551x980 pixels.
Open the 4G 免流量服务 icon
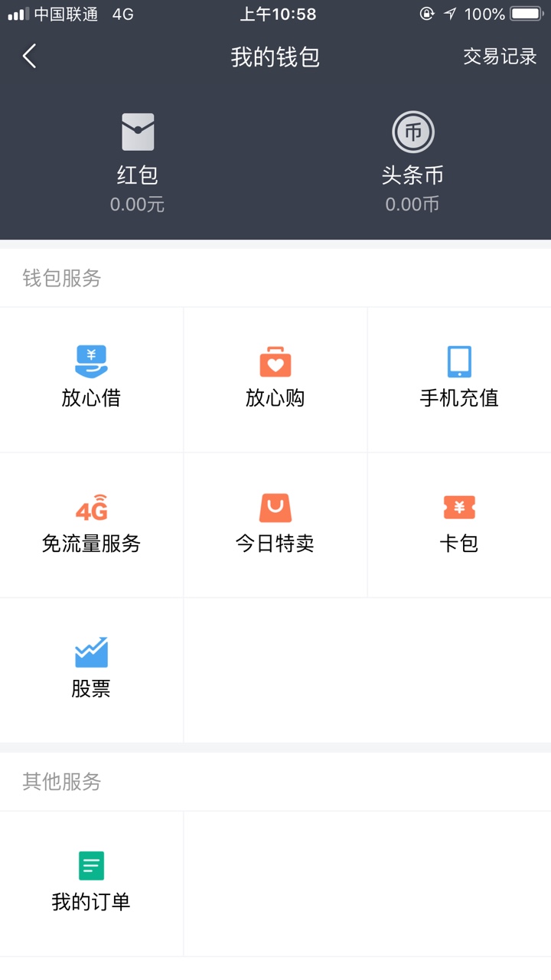(91, 508)
